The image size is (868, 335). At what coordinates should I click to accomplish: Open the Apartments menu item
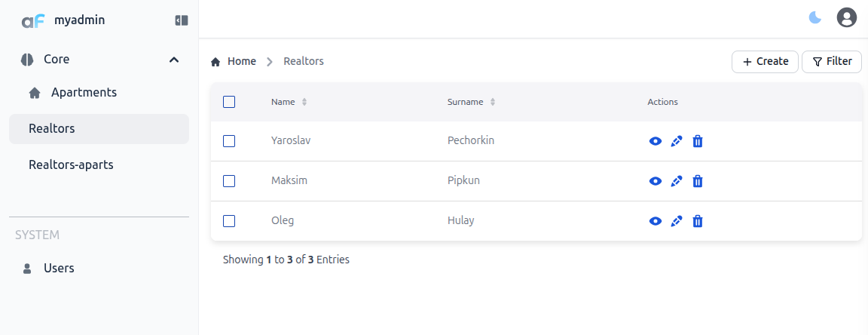click(84, 93)
